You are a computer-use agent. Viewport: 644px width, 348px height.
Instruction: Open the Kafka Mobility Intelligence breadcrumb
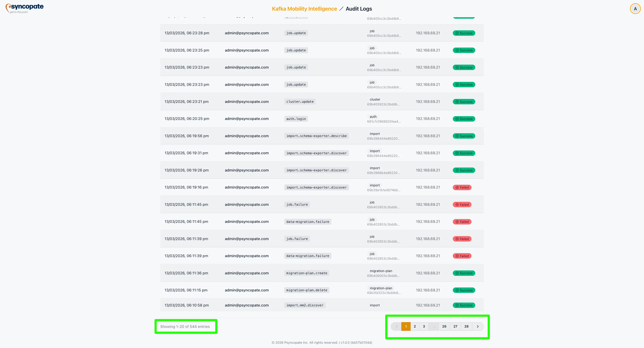click(304, 8)
